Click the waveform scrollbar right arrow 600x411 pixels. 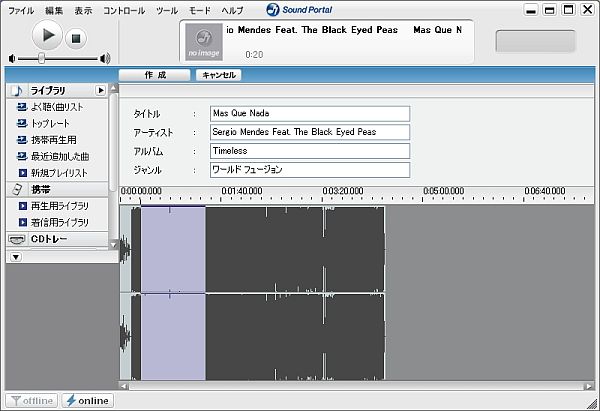pos(589,386)
